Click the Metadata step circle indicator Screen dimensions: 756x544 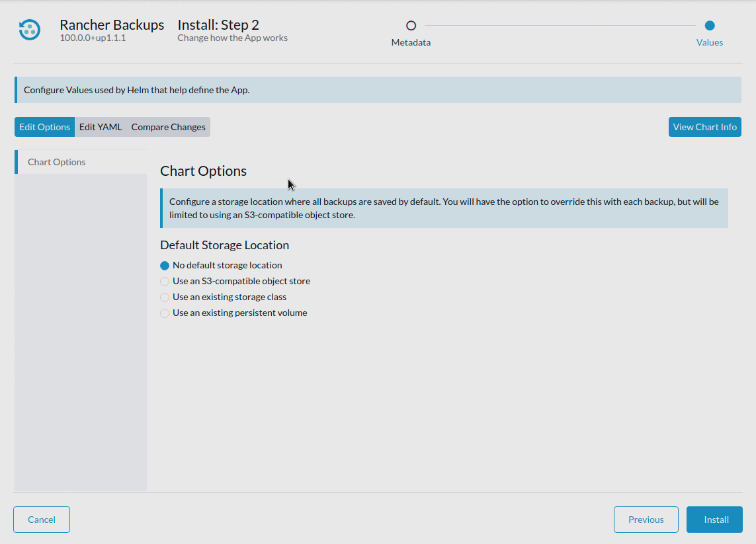tap(411, 25)
